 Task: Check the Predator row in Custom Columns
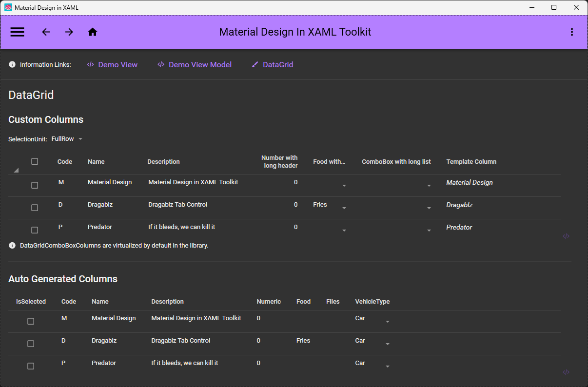[x=35, y=230]
